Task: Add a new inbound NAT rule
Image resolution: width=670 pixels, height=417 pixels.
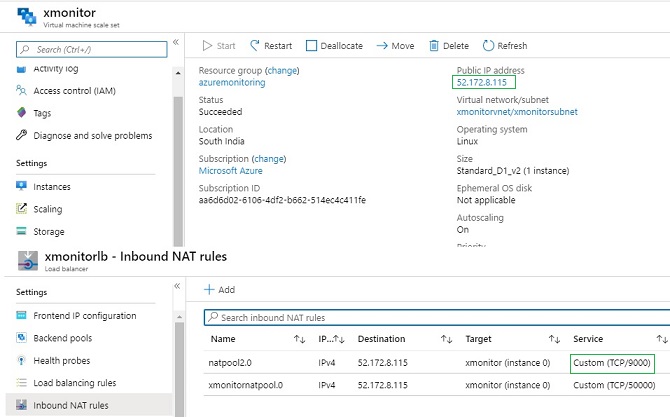Action: [x=220, y=290]
